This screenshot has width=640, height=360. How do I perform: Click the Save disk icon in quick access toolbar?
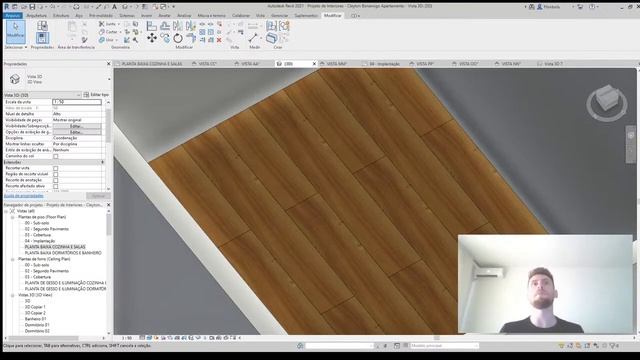tap(32, 7)
